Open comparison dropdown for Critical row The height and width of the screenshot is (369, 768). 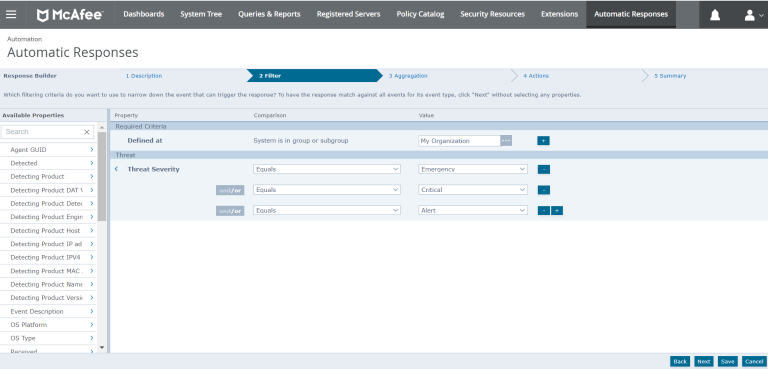point(327,190)
